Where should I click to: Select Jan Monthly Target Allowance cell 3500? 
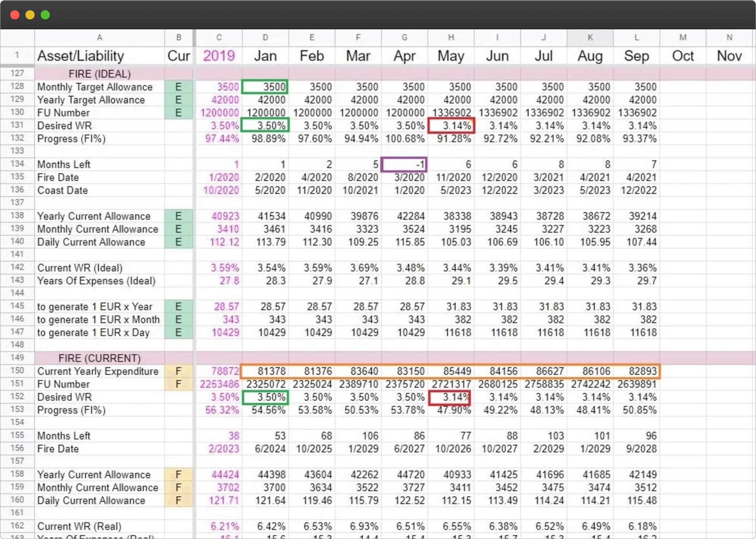tap(265, 87)
